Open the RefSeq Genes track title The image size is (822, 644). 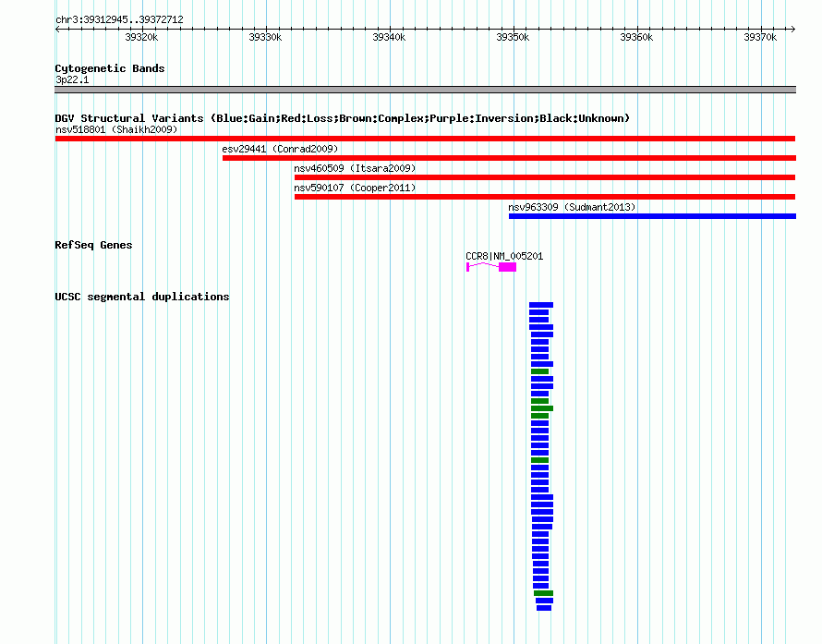click(x=93, y=245)
